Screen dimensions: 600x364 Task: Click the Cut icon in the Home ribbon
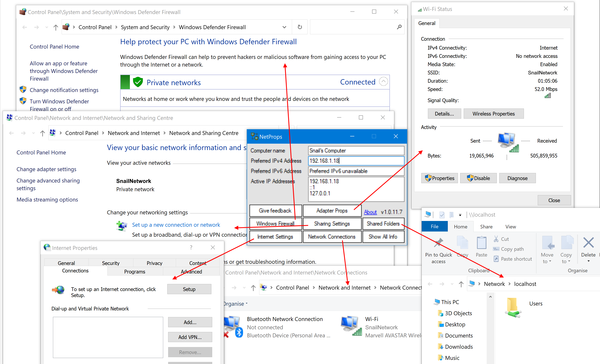(496, 239)
